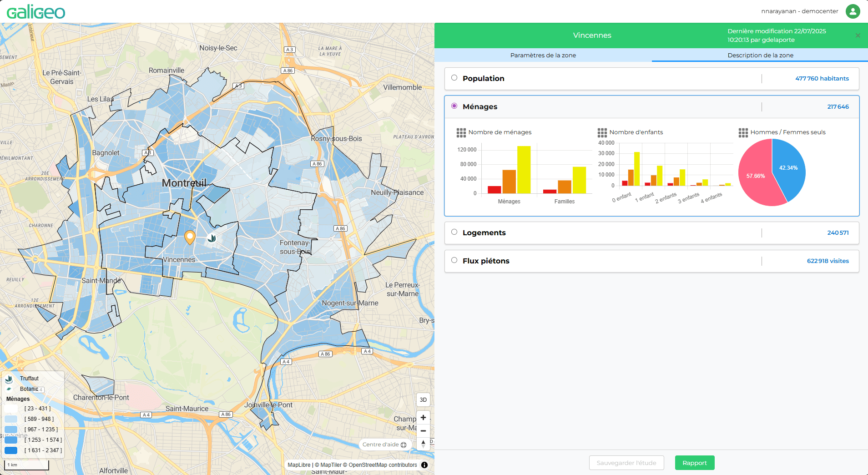Screen dimensions: 868x475
Task: Click the grid icon beside Nombre d'enfants
Action: coord(602,132)
